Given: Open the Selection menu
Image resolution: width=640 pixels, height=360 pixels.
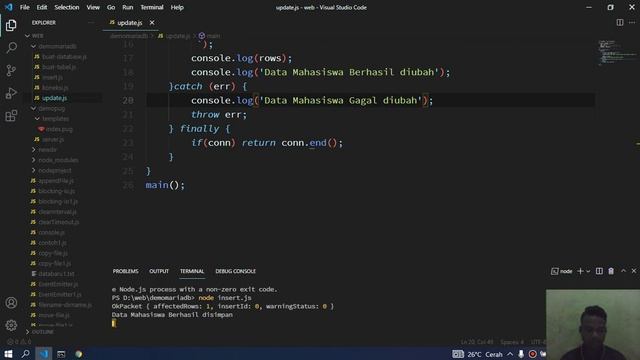Looking at the screenshot, I should (67, 7).
